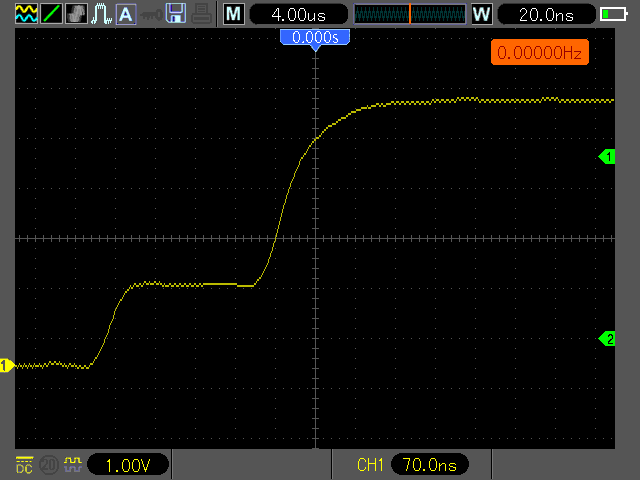Click the 1.00V vertical scale value
The height and width of the screenshot is (480, 640).
128,464
